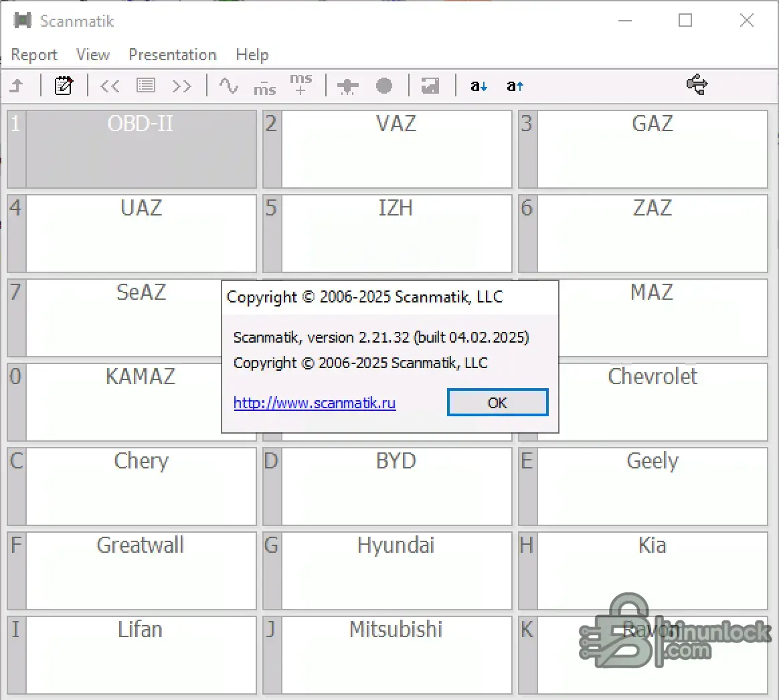The image size is (779, 700).
Task: Click the ms plus interval icon
Action: point(300,85)
